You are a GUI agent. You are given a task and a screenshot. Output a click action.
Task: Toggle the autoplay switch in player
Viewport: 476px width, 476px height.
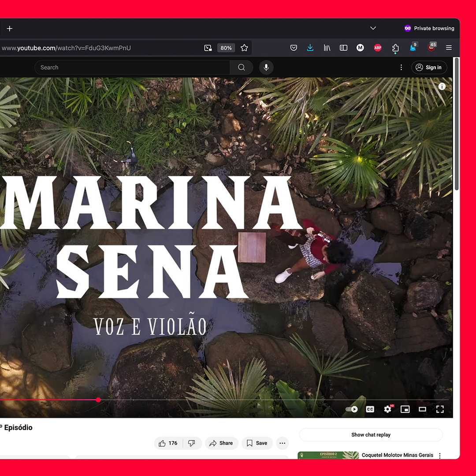[352, 409]
